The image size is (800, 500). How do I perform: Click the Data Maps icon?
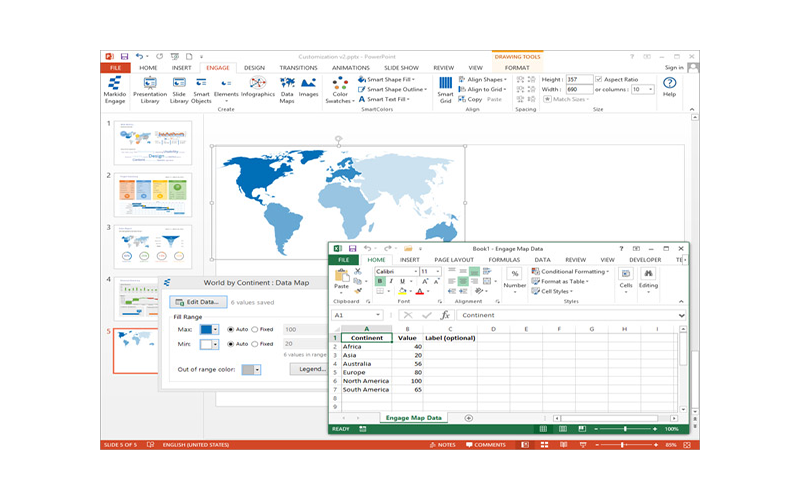coord(287,90)
